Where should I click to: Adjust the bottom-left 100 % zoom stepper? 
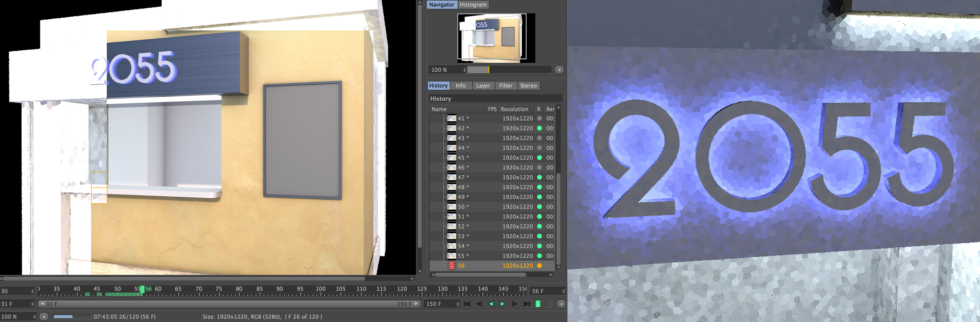click(x=34, y=317)
